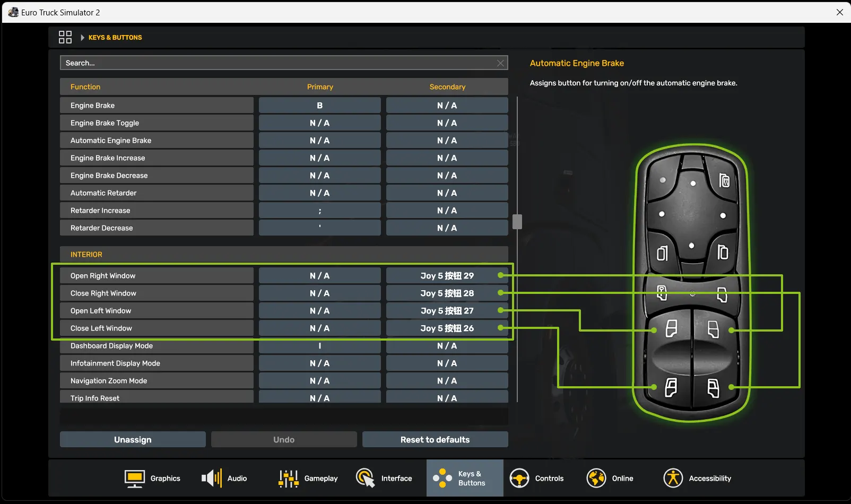
Task: Close the Euro Truck Simulator 2 window
Action: click(x=839, y=12)
